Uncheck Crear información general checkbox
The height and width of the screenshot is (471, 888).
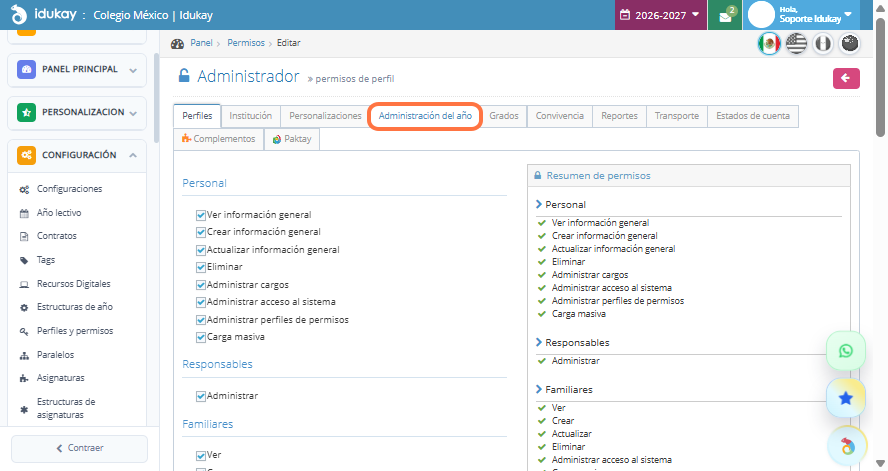(x=200, y=232)
